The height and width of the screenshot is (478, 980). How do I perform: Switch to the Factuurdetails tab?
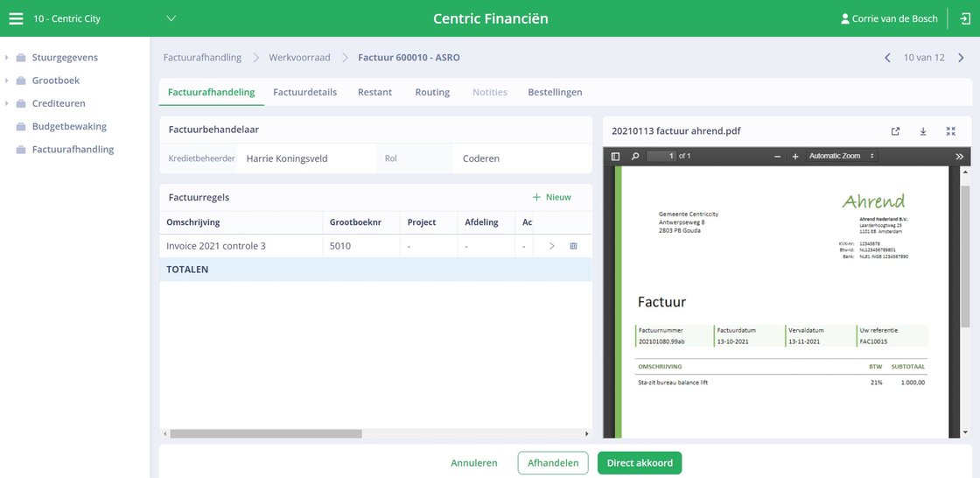tap(305, 92)
